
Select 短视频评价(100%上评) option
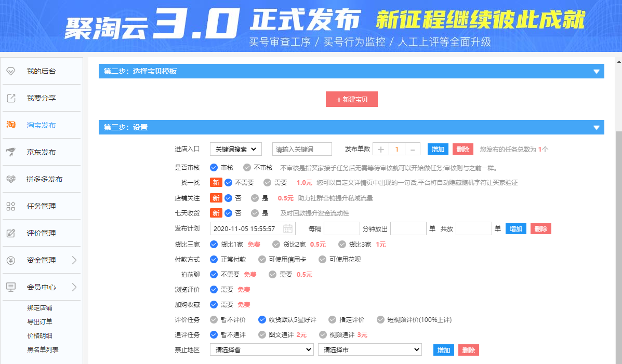(x=381, y=319)
